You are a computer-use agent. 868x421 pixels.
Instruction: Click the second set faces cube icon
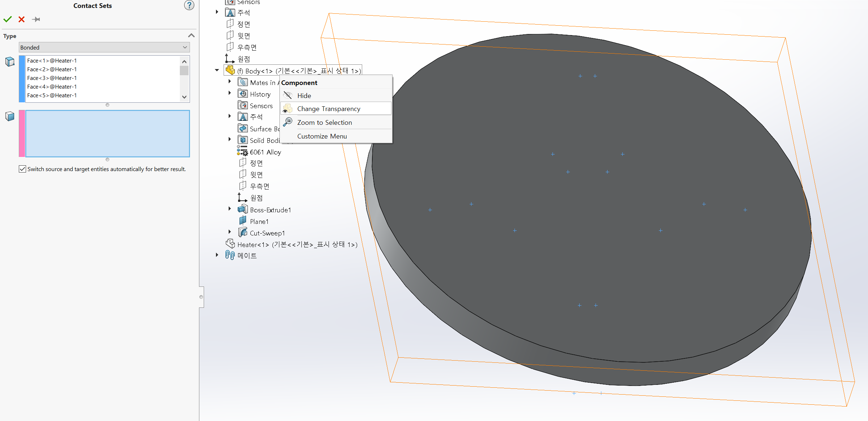point(10,116)
